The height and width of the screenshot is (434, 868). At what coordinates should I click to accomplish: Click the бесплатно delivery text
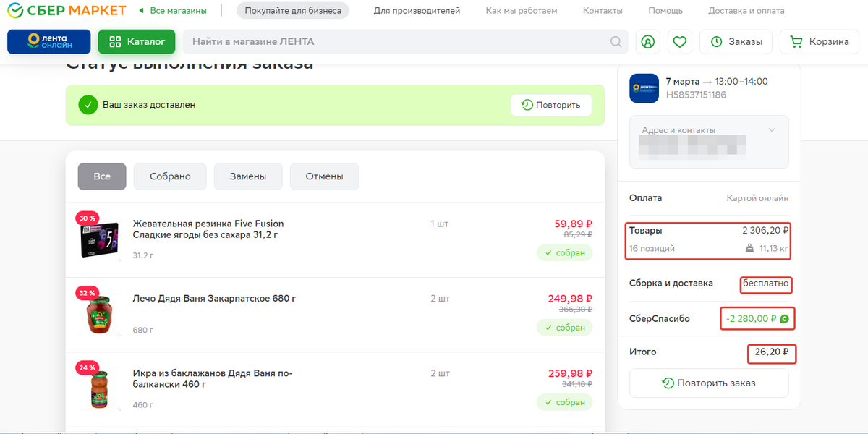point(766,284)
